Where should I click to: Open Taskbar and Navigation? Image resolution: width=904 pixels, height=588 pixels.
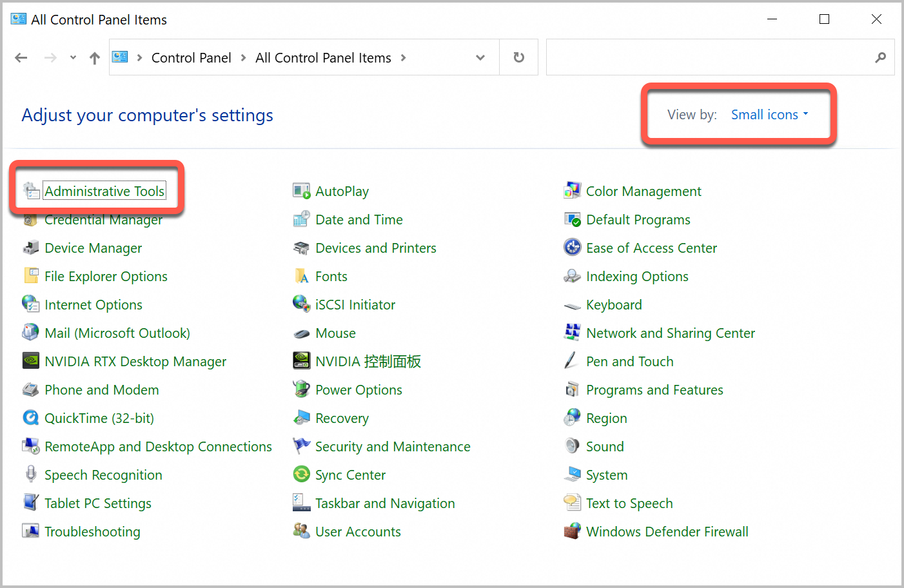click(385, 504)
